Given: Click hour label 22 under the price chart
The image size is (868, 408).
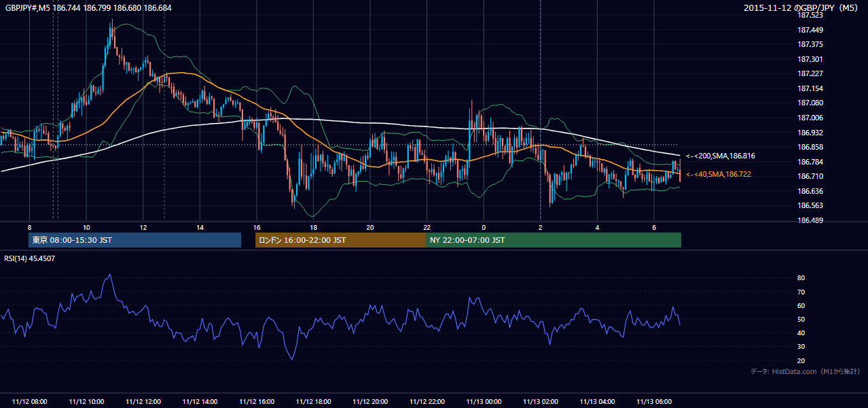Looking at the screenshot, I should [427, 227].
